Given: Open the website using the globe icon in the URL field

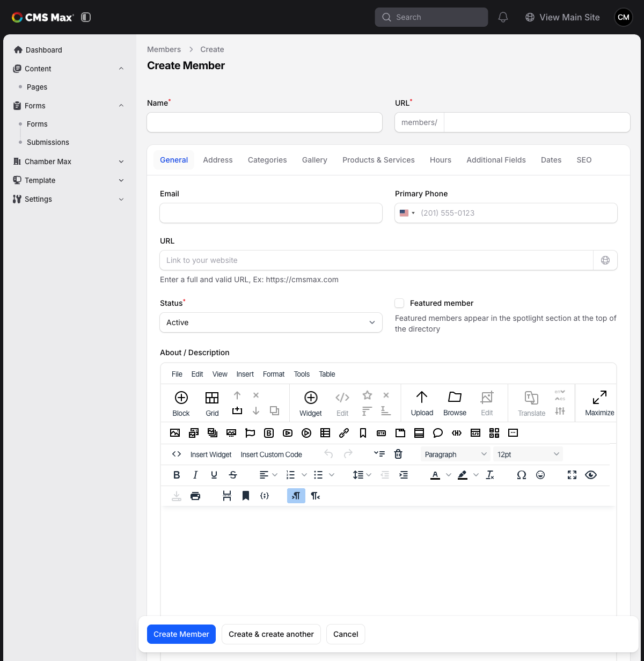Looking at the screenshot, I should pos(605,260).
